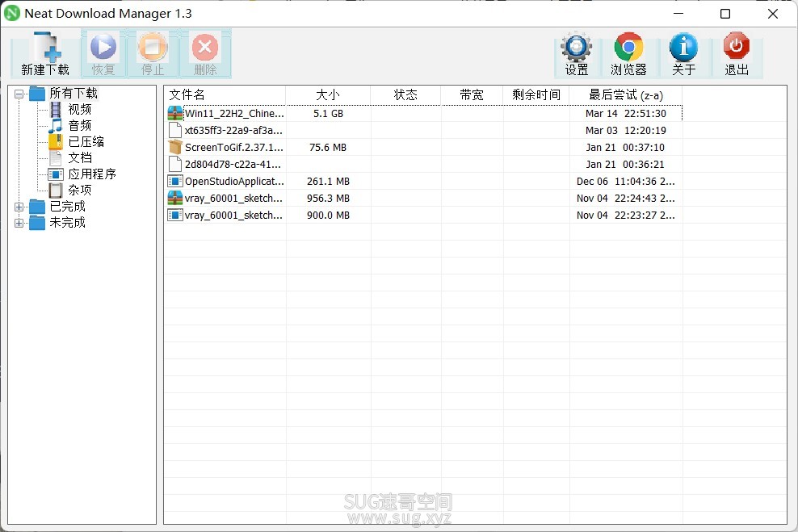The height and width of the screenshot is (532, 798).
Task: Click the Mar 03 12:20:19 date cell
Action: (x=625, y=130)
